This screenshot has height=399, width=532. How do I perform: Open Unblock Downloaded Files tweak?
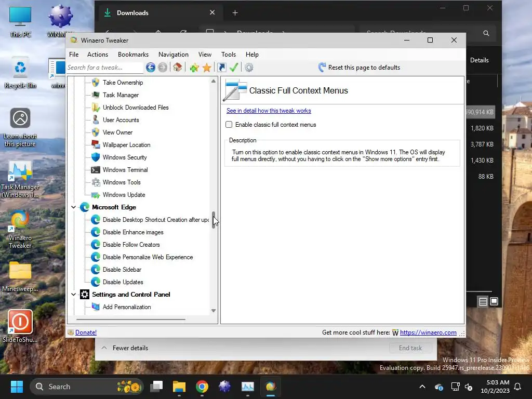[136, 108]
